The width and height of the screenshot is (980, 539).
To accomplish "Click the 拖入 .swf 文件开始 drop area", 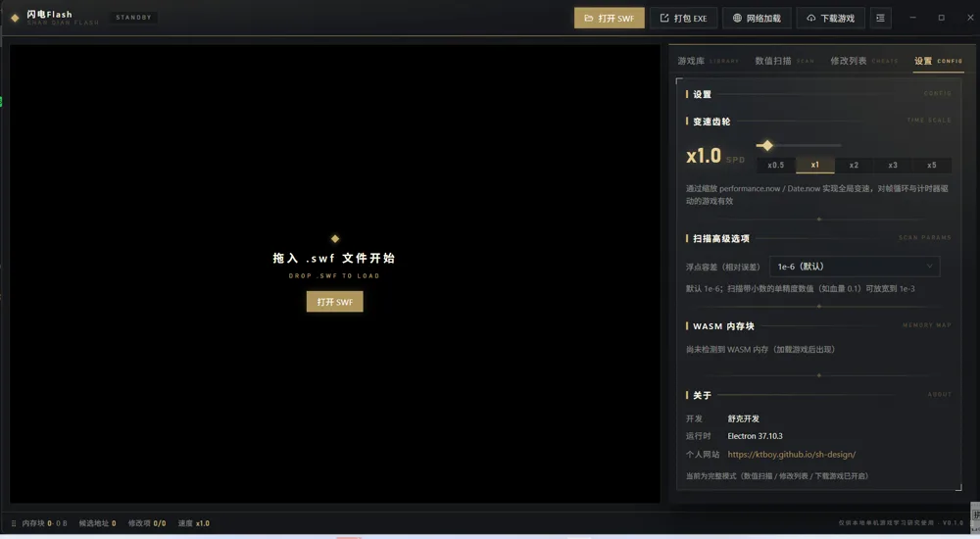I will pyautogui.click(x=334, y=259).
